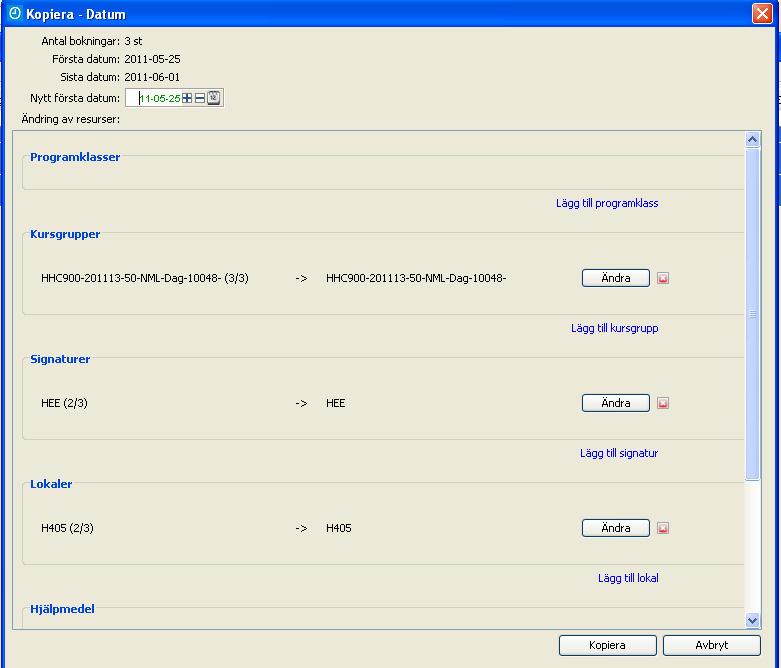781x668 pixels.
Task: Remove the H405 lokal with red icon
Action: (663, 528)
